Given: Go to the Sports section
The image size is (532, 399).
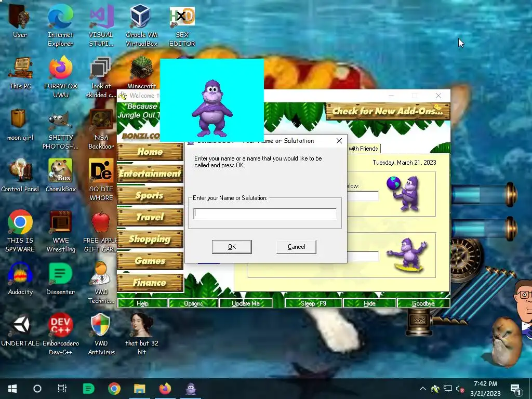Looking at the screenshot, I should pos(150,195).
